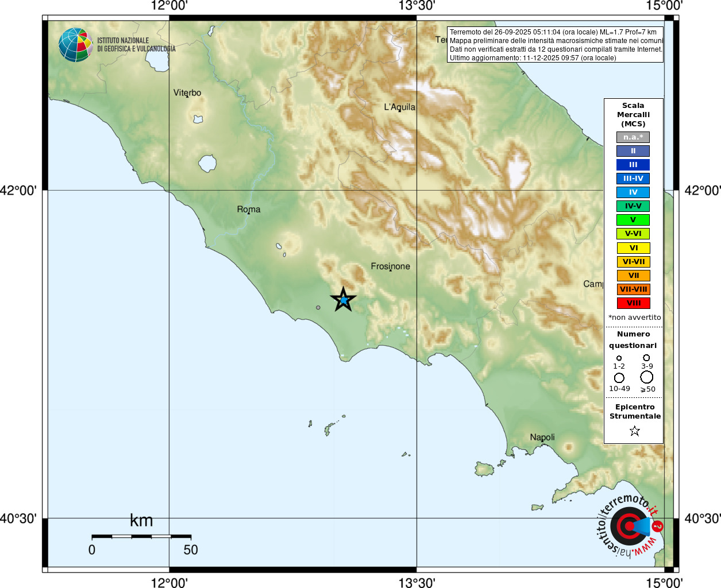The width and height of the screenshot is (721, 588).
Task: Click the earthquake info text box
Action: pyautogui.click(x=555, y=45)
